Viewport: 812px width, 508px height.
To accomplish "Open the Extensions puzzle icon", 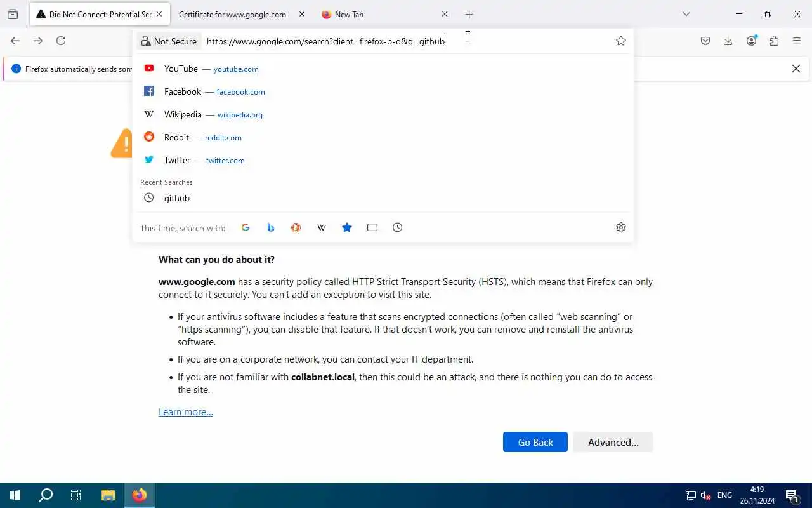I will pos(774,41).
